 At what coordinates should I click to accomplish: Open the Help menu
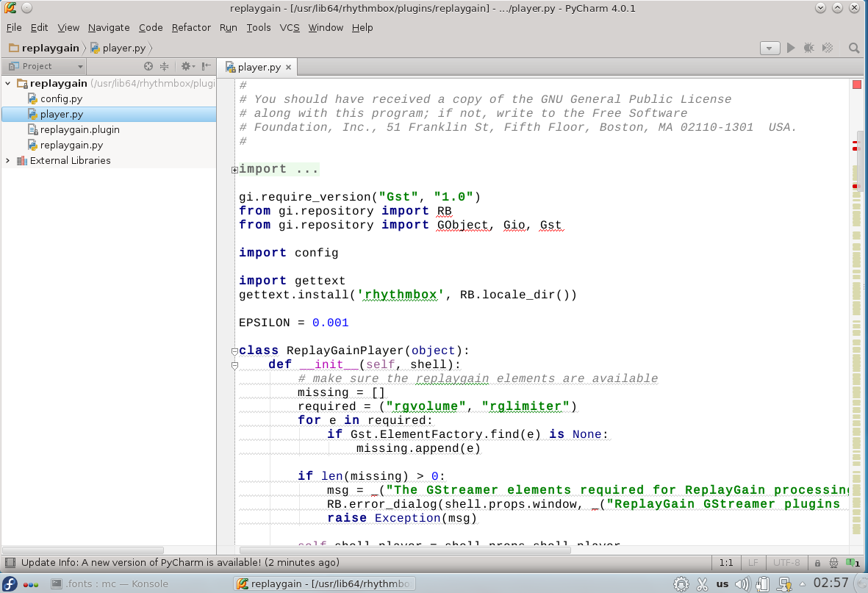tap(362, 28)
